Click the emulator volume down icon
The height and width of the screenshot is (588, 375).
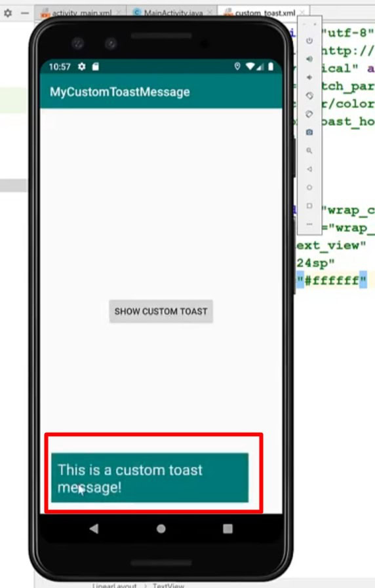[x=309, y=77]
